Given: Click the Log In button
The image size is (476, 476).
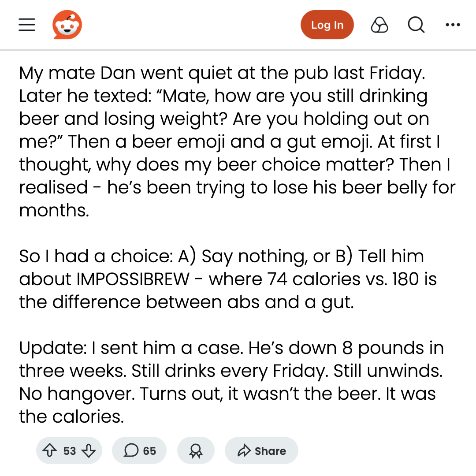Looking at the screenshot, I should [x=327, y=25].
